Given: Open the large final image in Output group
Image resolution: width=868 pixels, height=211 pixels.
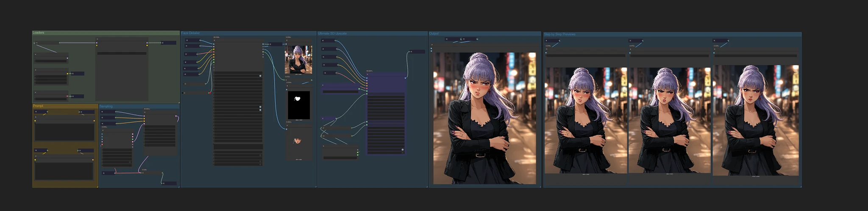Looking at the screenshot, I should [x=484, y=118].
